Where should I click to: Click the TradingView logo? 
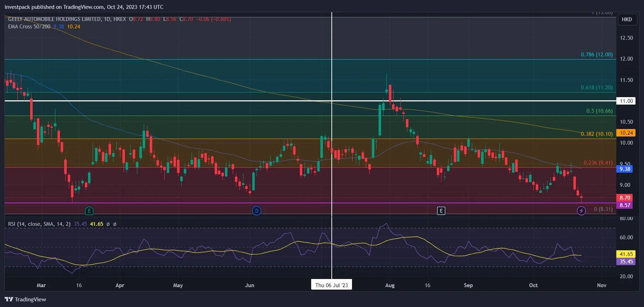point(25,299)
